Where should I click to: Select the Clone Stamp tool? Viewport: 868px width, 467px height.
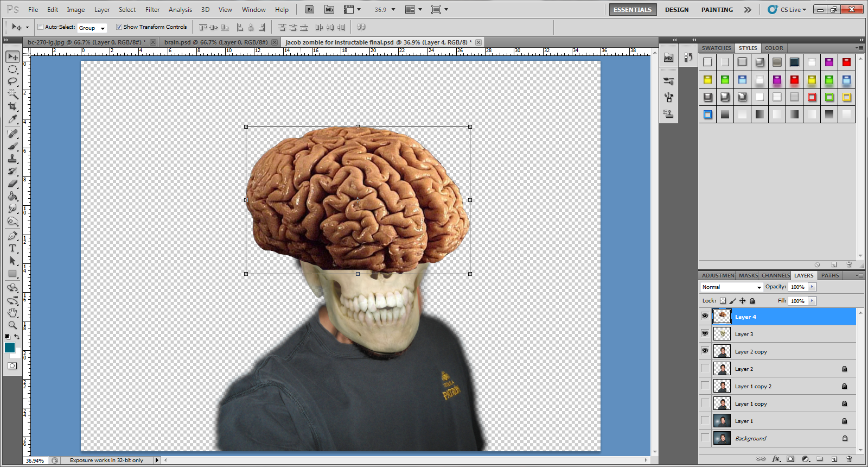tap(13, 159)
